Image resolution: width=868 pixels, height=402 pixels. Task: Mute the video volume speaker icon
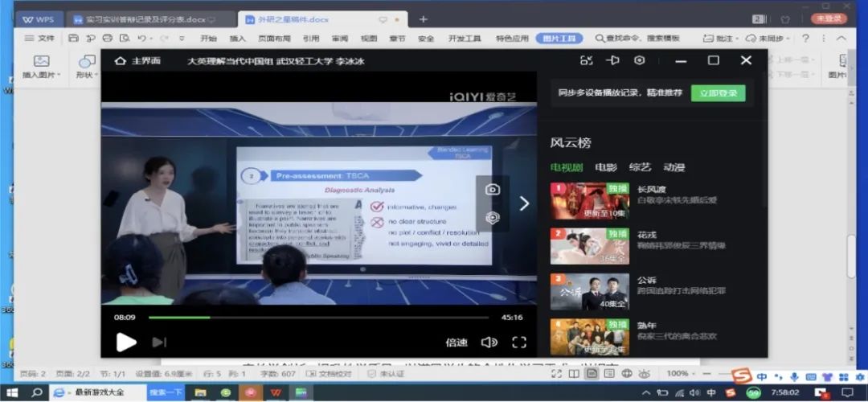tap(489, 343)
